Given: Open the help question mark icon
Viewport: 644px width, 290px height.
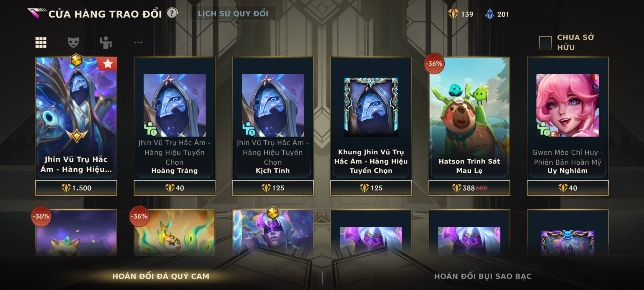Looking at the screenshot, I should (x=172, y=13).
